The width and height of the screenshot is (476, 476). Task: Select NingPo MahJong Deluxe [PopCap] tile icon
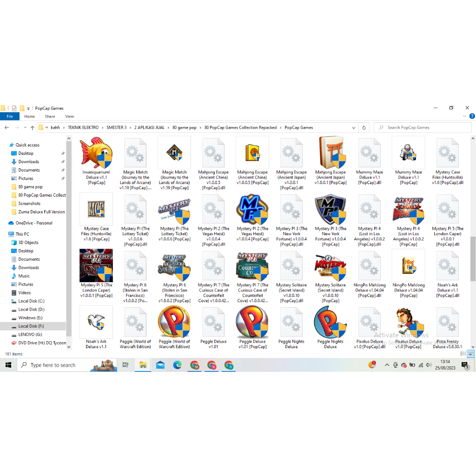pos(408,265)
